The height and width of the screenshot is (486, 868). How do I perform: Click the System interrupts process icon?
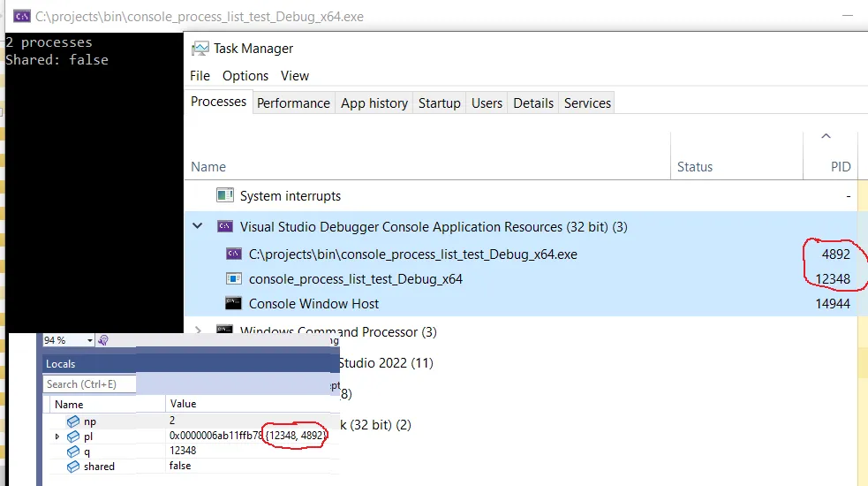click(x=225, y=195)
